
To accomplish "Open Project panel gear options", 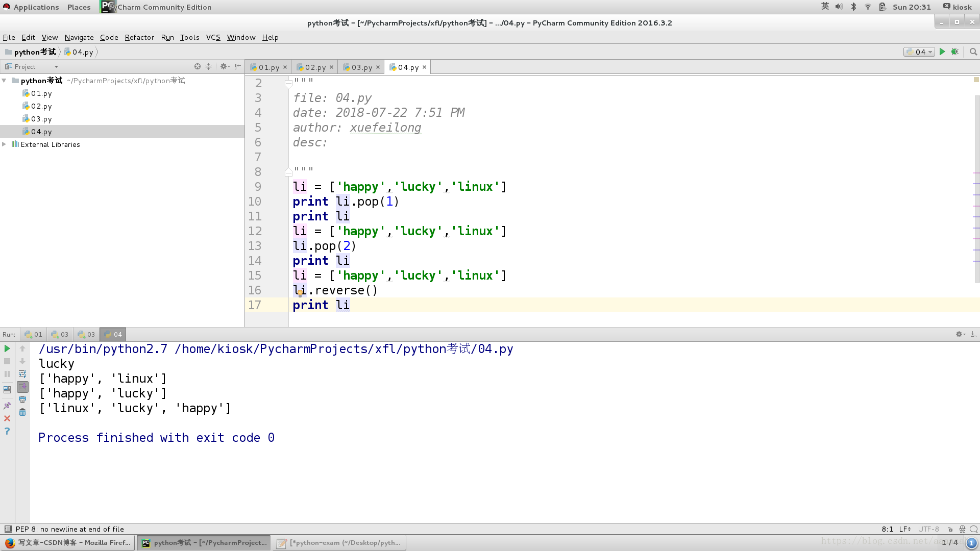I will pyautogui.click(x=225, y=66).
